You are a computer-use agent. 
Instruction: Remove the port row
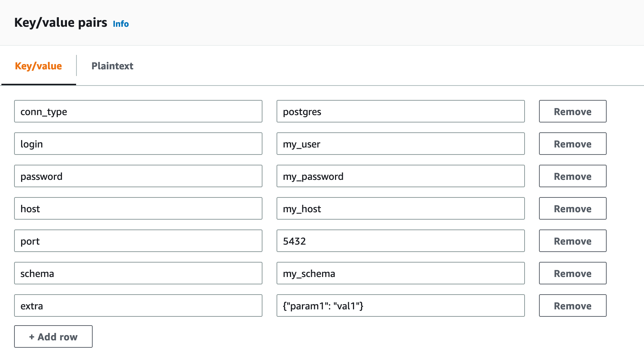click(572, 241)
